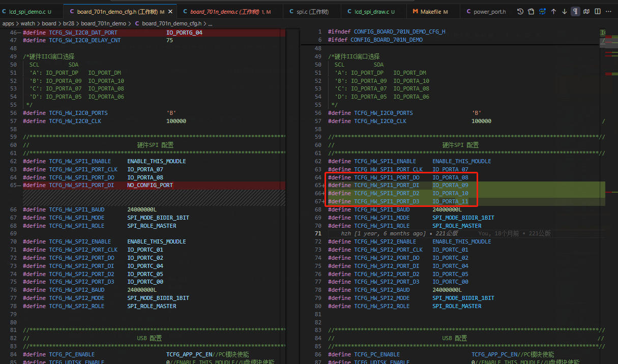Click the added TCFG_HW_SPI1_PORT_D2 macro

click(387, 193)
